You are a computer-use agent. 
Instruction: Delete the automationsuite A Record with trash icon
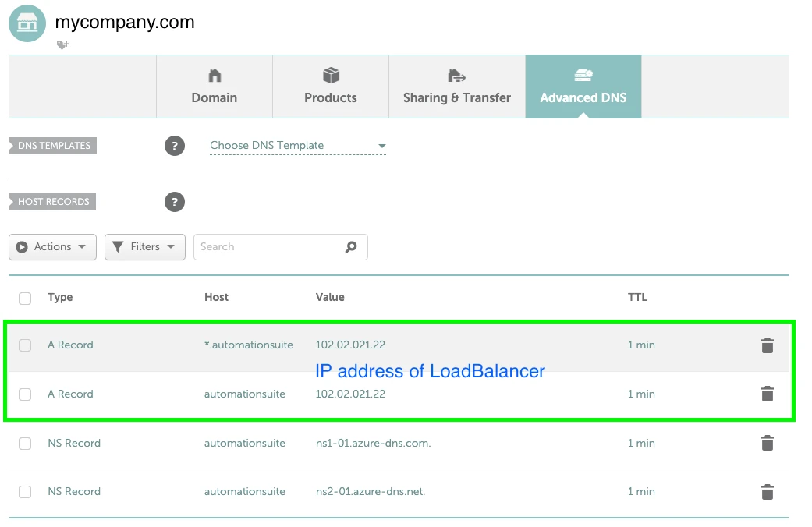point(768,394)
